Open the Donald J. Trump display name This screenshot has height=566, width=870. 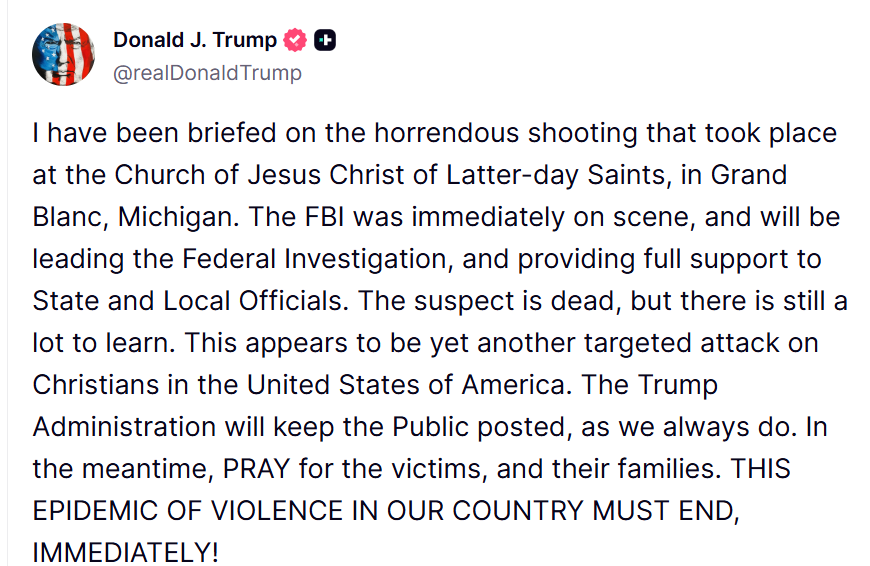click(x=195, y=40)
